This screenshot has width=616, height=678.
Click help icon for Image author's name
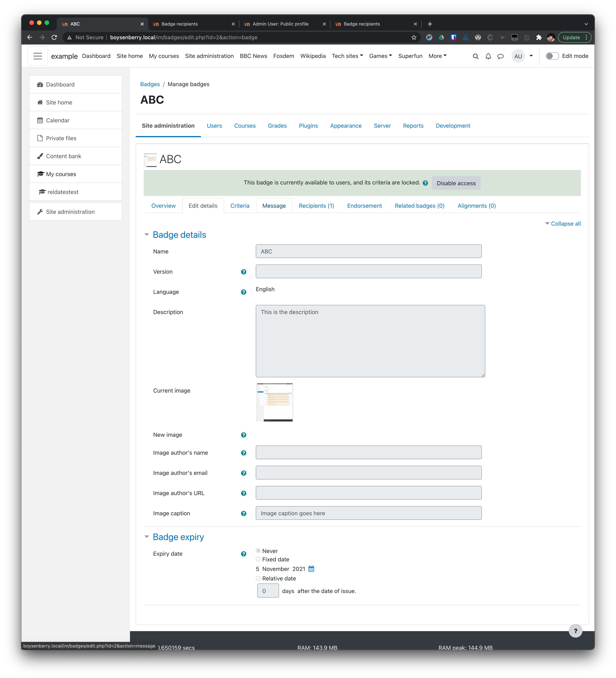(x=244, y=453)
